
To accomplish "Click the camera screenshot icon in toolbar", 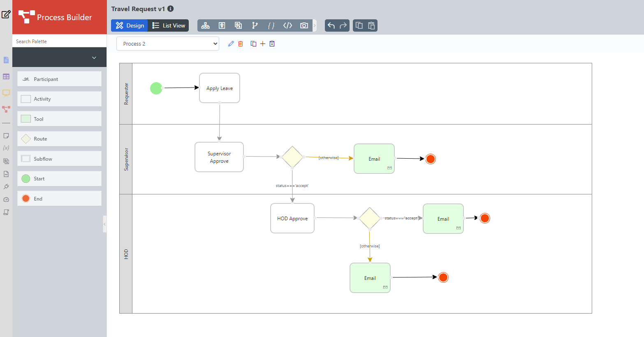I will [304, 25].
